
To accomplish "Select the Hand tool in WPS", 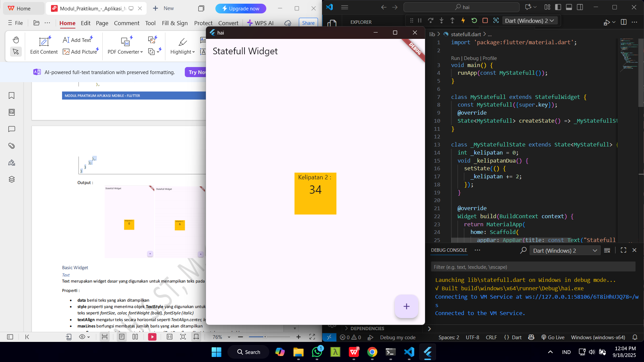I will 16,40.
